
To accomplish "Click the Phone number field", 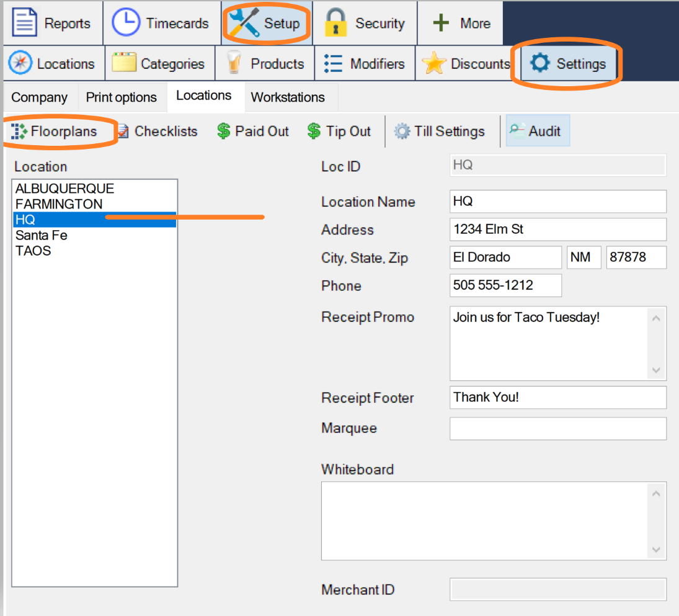I will [x=506, y=285].
